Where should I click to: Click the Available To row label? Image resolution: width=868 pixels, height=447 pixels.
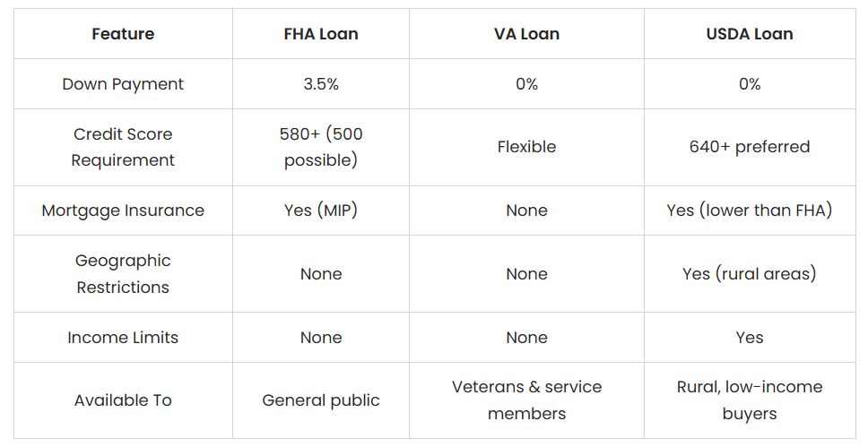(x=123, y=400)
